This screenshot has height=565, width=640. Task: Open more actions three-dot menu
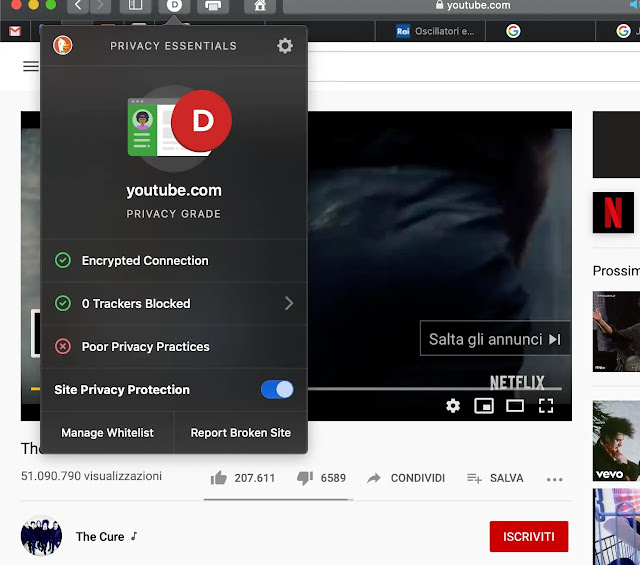point(555,479)
